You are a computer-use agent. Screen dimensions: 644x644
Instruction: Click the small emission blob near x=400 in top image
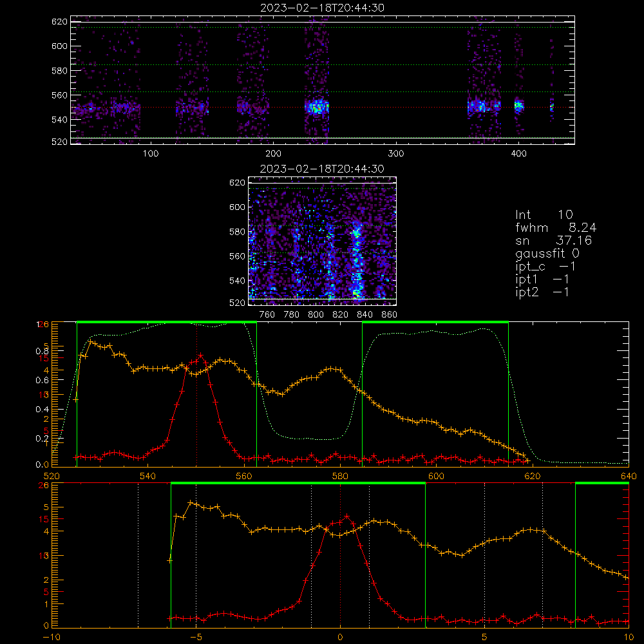(518, 106)
